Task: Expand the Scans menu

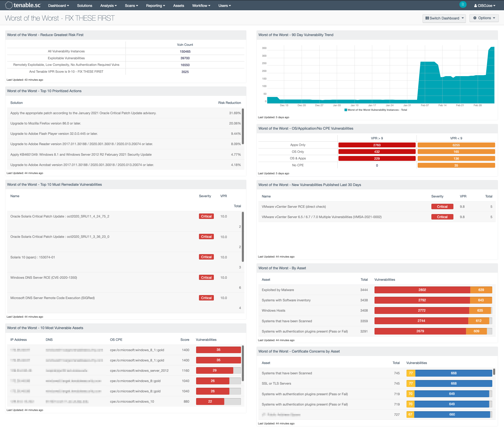Action: coord(132,5)
